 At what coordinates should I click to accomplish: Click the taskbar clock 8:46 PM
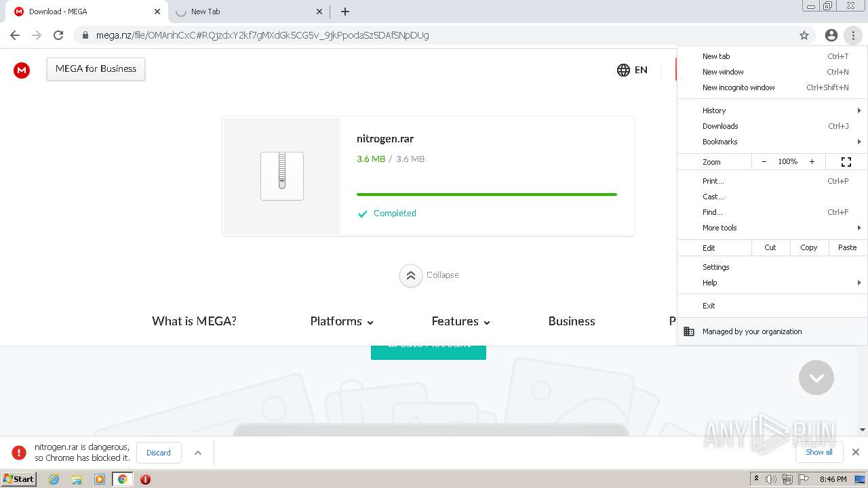(833, 479)
